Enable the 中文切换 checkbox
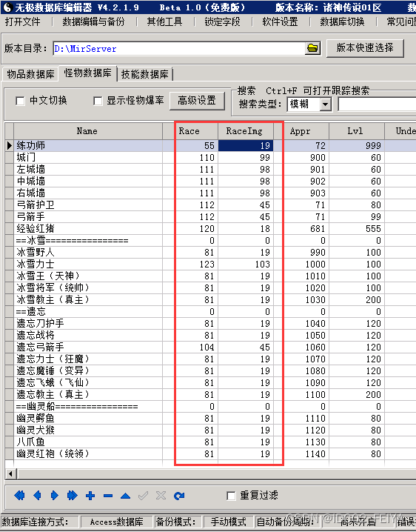Viewport: 416px width, 532px height. pyautogui.click(x=20, y=101)
